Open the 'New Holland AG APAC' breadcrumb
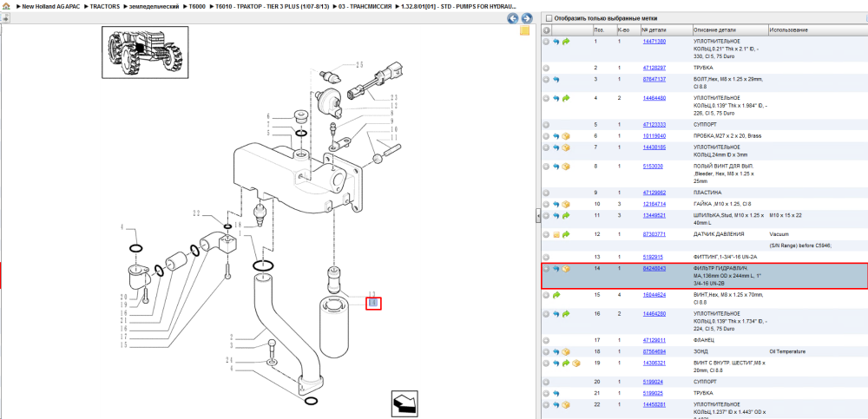The height and width of the screenshot is (419, 868). (49, 6)
